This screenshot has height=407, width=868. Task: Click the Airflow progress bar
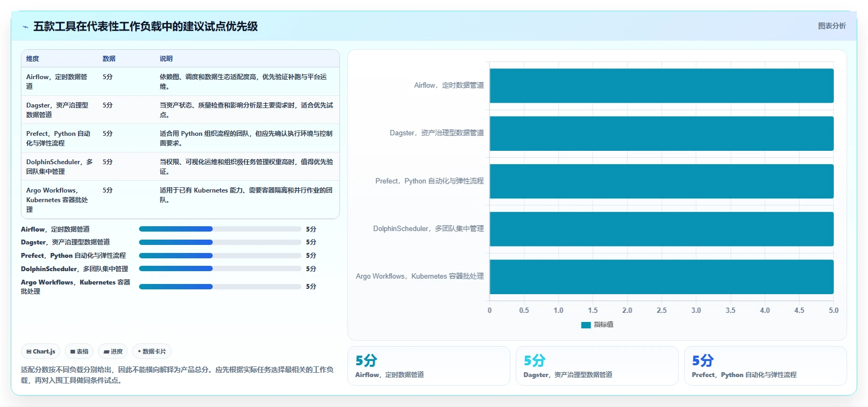coord(220,229)
